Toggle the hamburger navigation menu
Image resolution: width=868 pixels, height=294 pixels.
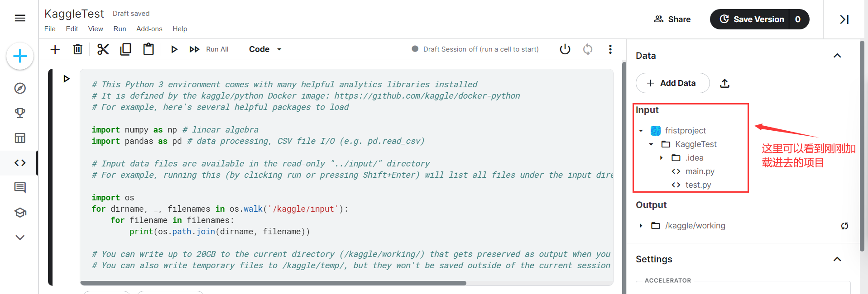(20, 18)
